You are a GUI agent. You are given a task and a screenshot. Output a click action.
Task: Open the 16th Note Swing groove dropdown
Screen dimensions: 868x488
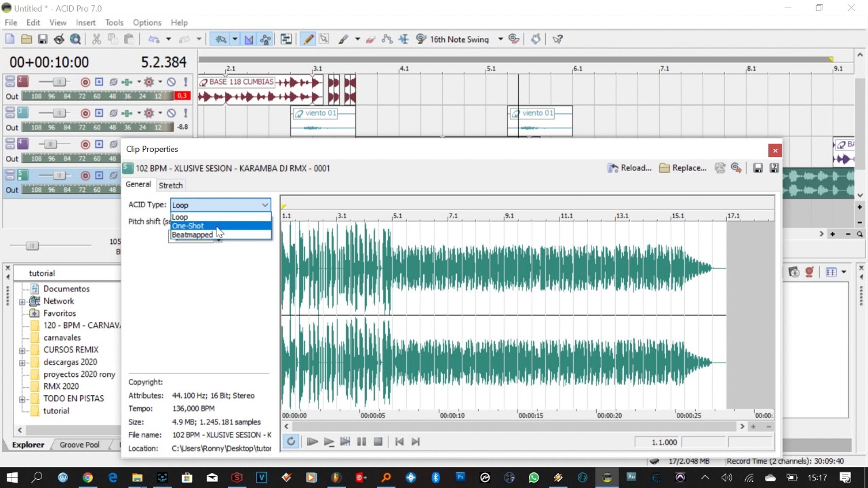(500, 39)
